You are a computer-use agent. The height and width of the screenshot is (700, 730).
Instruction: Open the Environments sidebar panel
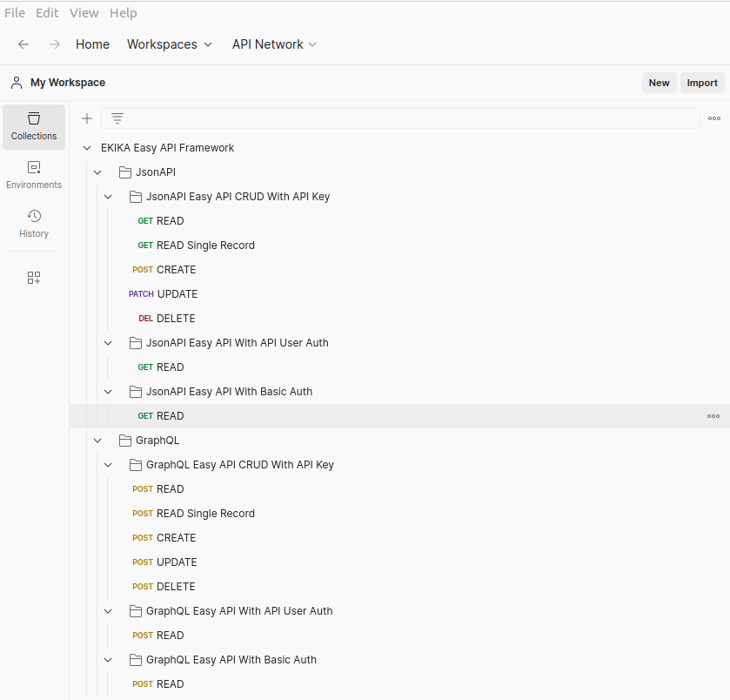click(34, 175)
